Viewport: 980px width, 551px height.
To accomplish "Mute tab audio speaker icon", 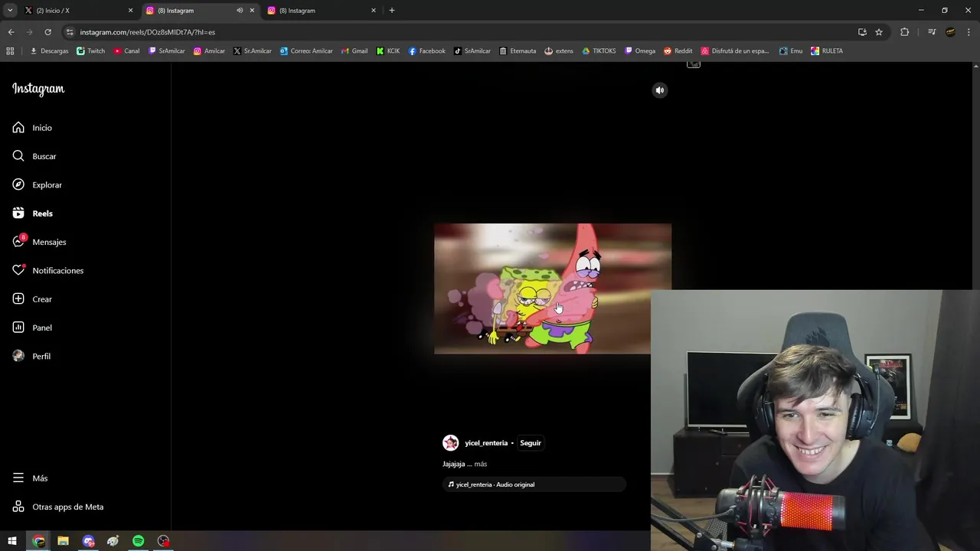I will pyautogui.click(x=240, y=11).
